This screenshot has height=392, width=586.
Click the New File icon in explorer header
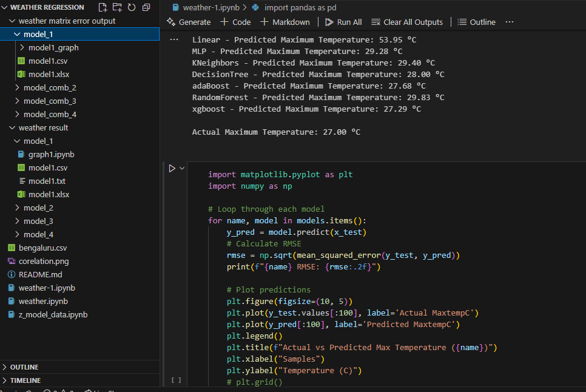[x=103, y=7]
